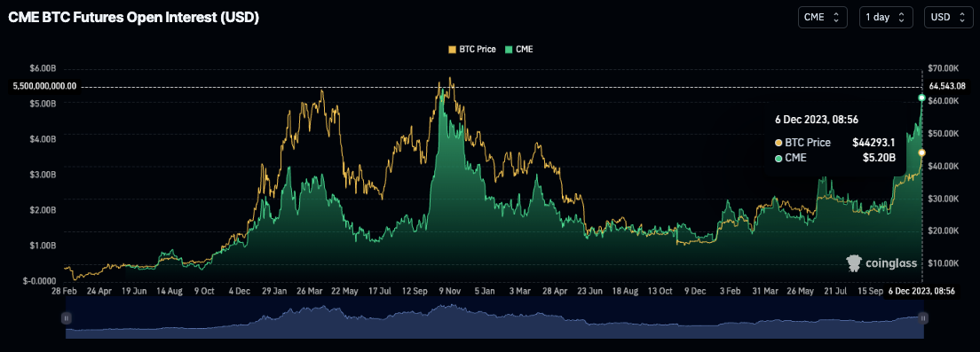Open the USD currency dropdown
Viewport: 980px width, 352px height.
tap(948, 18)
